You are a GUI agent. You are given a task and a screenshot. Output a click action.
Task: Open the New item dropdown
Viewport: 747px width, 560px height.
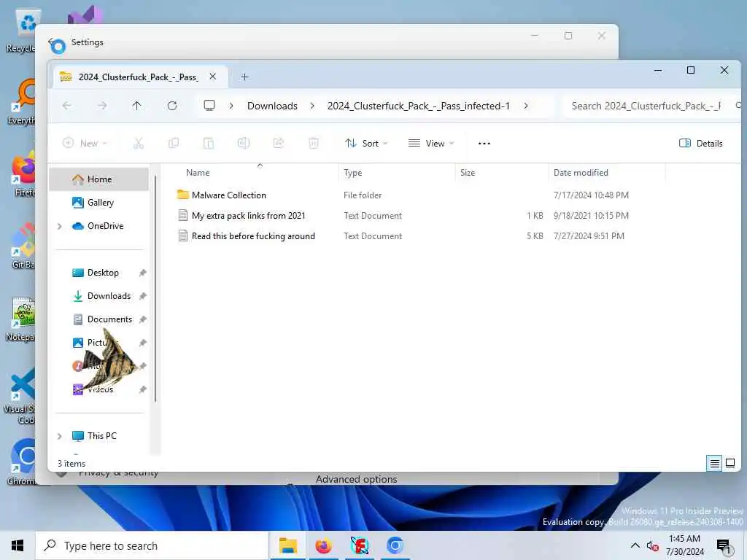point(85,144)
